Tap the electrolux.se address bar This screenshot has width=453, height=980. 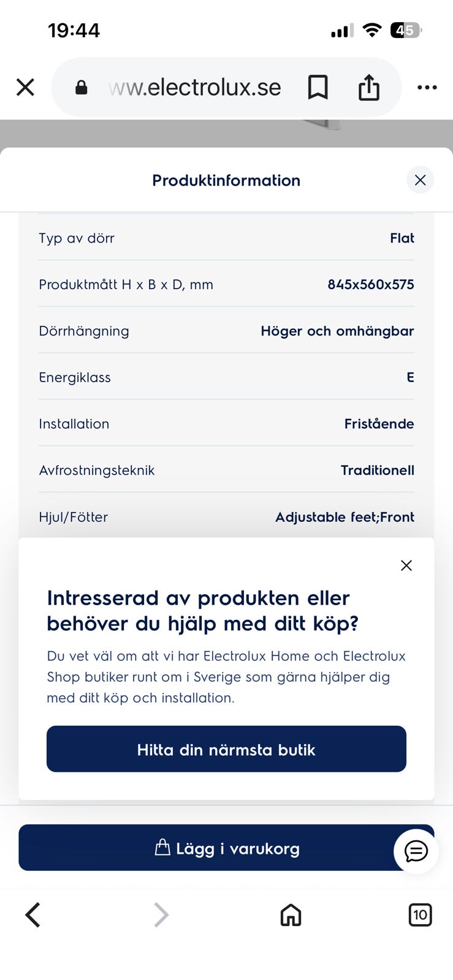click(x=195, y=88)
